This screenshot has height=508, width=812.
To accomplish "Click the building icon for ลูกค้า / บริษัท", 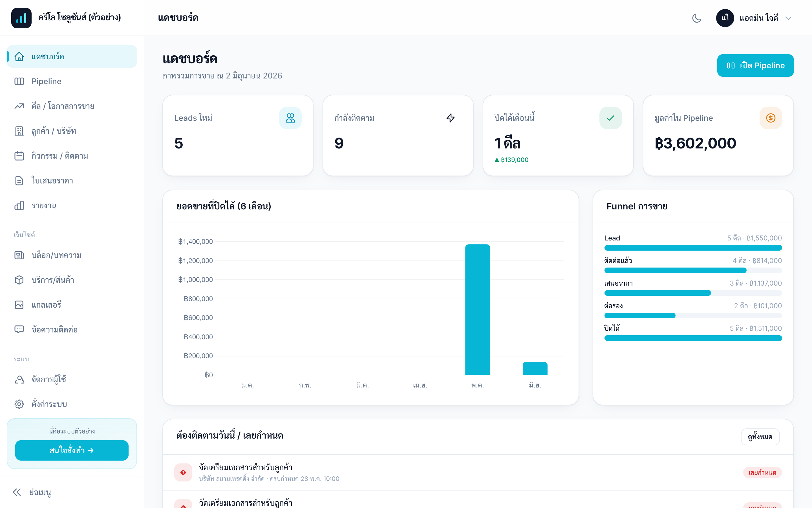I will (19, 131).
